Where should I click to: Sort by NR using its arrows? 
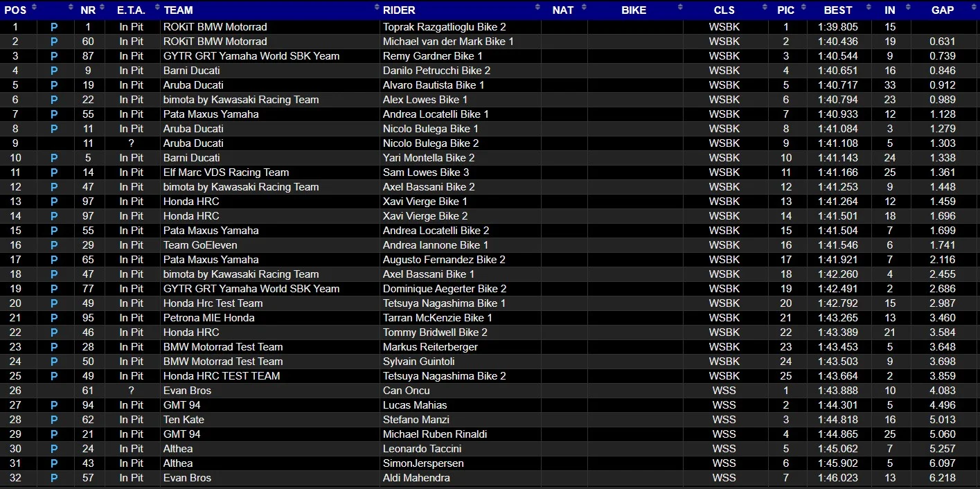pyautogui.click(x=102, y=8)
